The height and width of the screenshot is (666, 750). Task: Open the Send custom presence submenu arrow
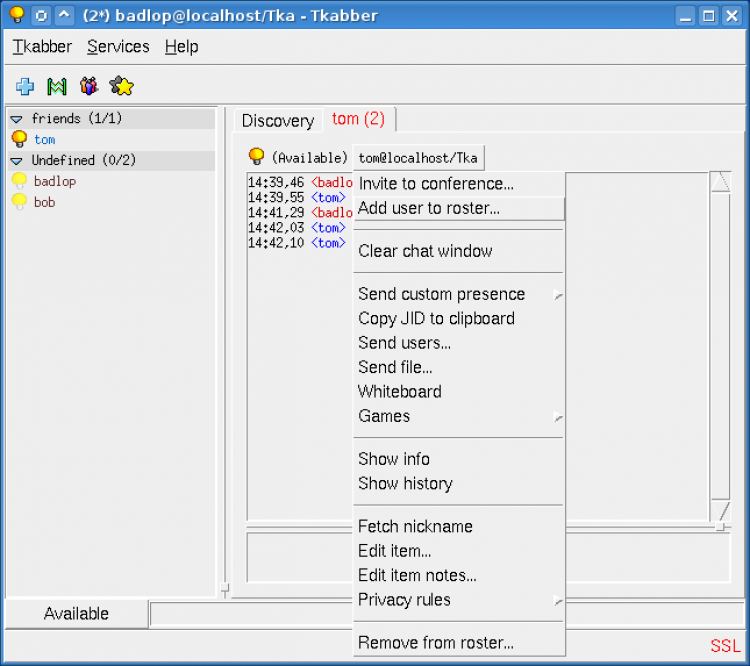pyautogui.click(x=558, y=295)
